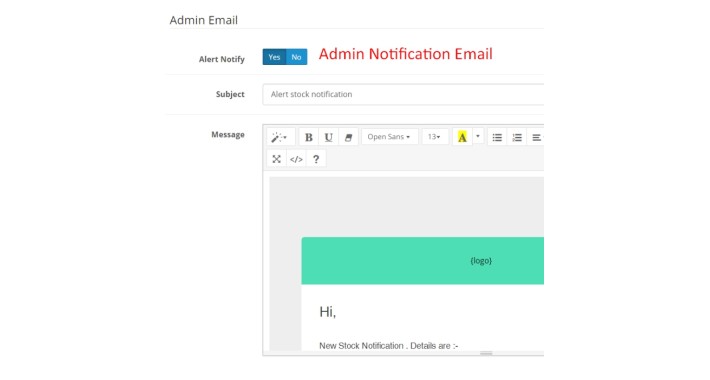This screenshot has width=710, height=380.
Task: Insert an ordered numbered list
Action: (517, 137)
